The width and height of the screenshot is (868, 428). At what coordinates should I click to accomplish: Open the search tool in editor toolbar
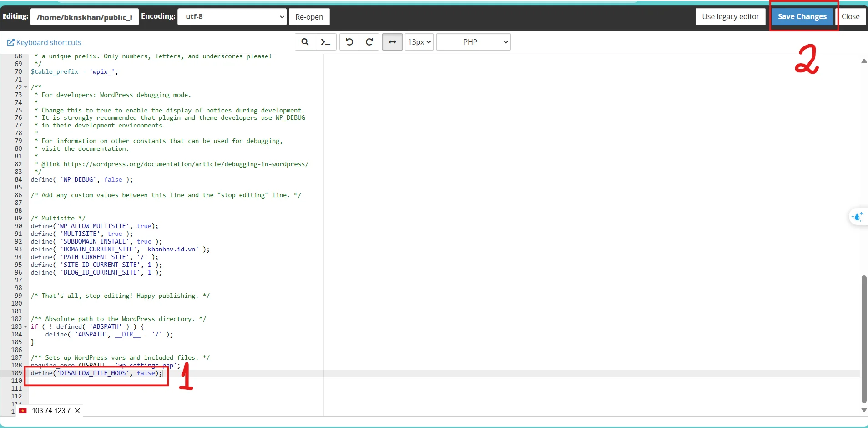(x=305, y=42)
